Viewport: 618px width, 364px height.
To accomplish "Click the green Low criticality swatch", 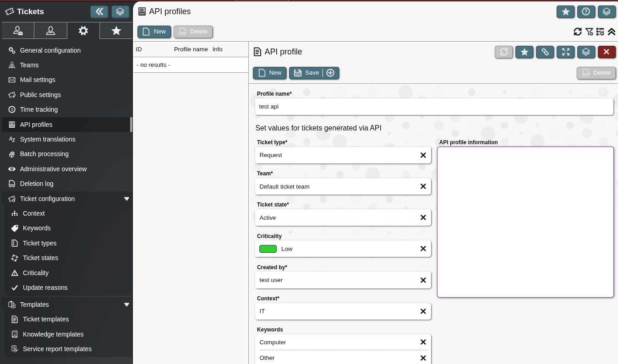I will (x=268, y=249).
